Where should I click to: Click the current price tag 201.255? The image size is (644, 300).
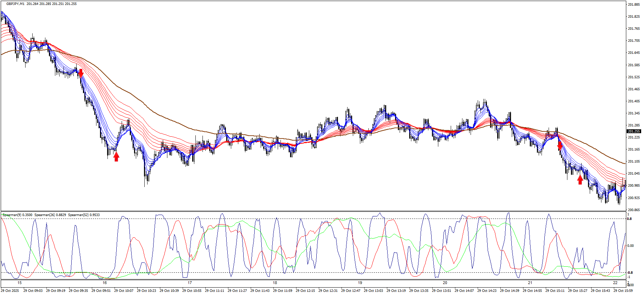(634, 131)
